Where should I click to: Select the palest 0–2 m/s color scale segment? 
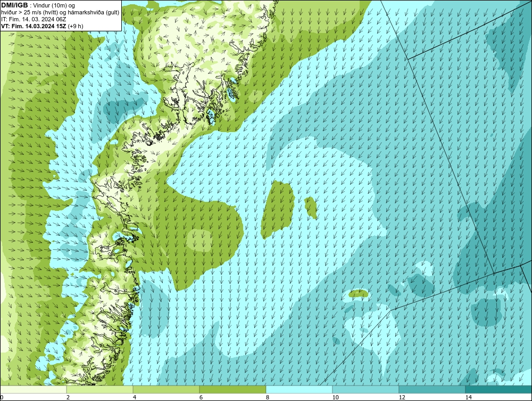(x=33, y=389)
